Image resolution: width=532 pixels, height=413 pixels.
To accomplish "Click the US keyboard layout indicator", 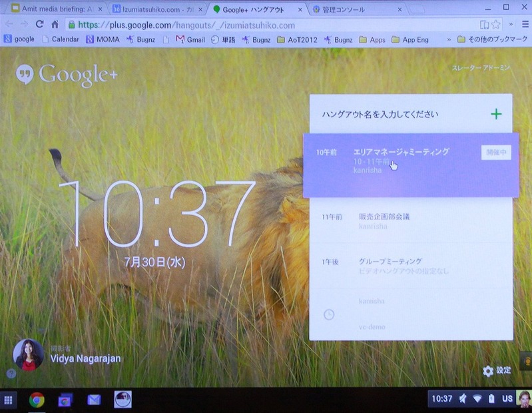I will (507, 399).
